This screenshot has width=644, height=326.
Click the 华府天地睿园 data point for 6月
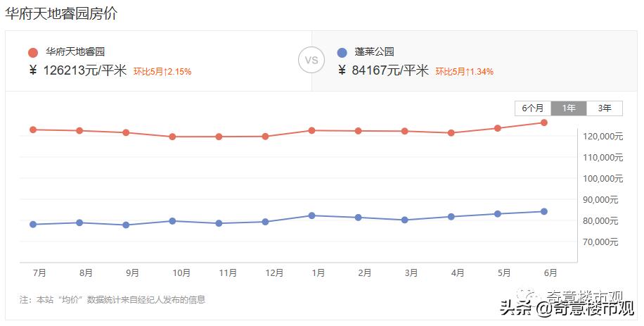coord(544,123)
